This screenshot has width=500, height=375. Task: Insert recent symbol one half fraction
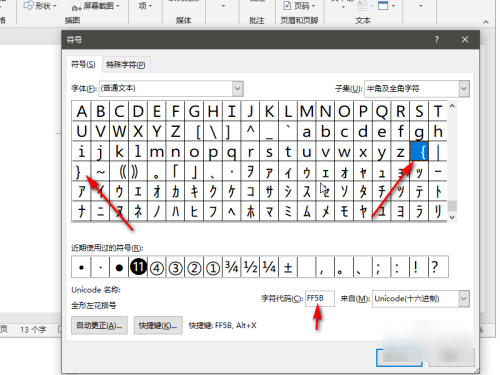tap(250, 267)
